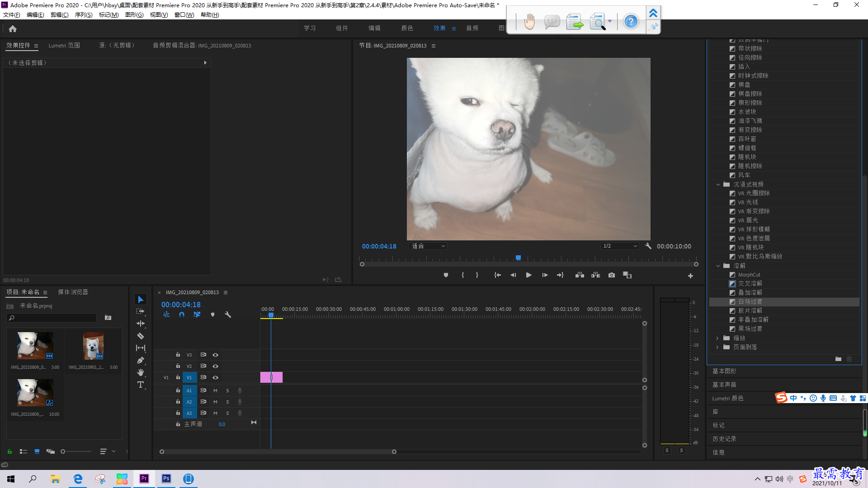
Task: Open 媒体浏览器 tab
Action: [73, 292]
